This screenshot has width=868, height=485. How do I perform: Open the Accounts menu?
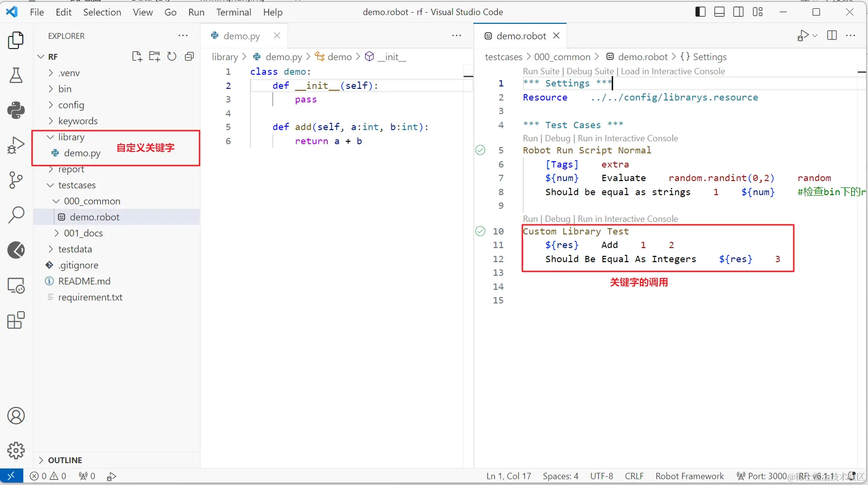click(x=16, y=416)
